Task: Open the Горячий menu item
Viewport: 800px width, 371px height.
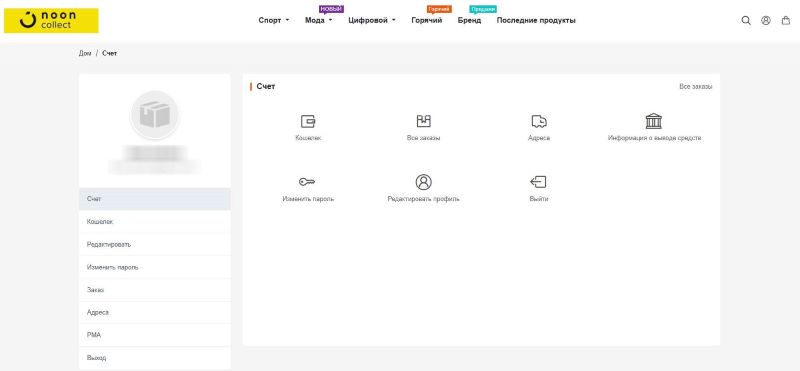Action: (x=427, y=20)
